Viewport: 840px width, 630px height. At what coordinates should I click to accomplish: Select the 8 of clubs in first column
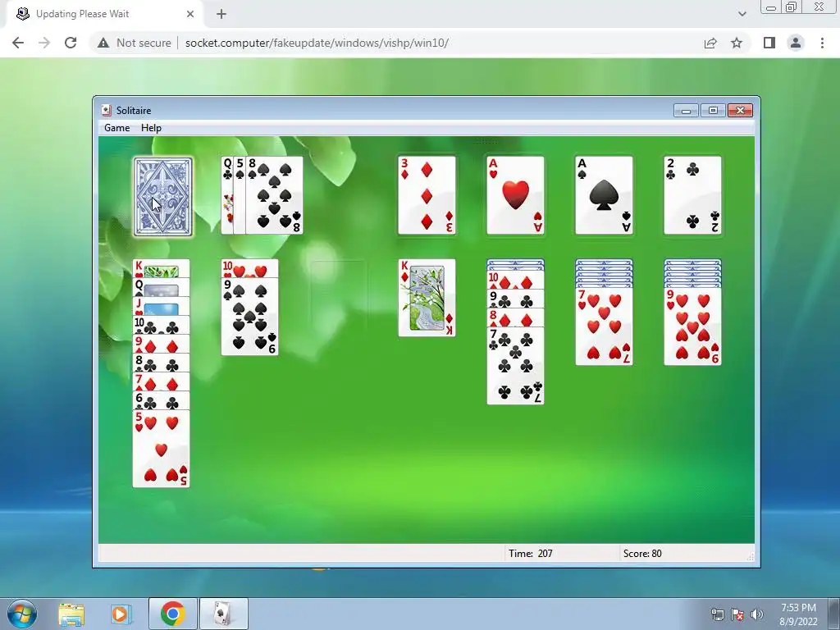point(162,363)
